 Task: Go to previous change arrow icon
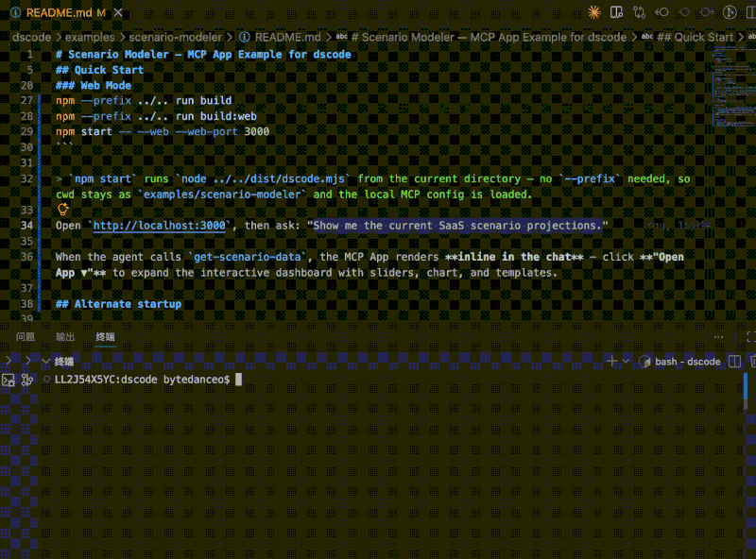click(662, 12)
